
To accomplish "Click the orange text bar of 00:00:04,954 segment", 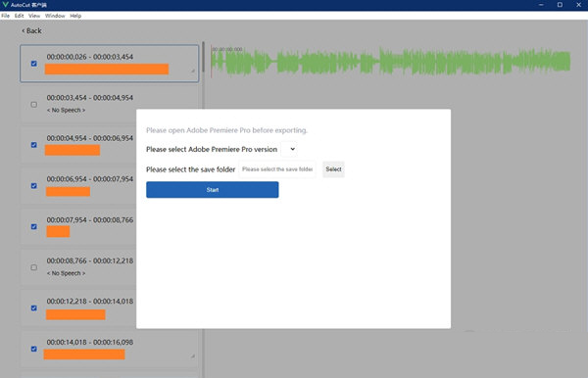I will tap(73, 150).
